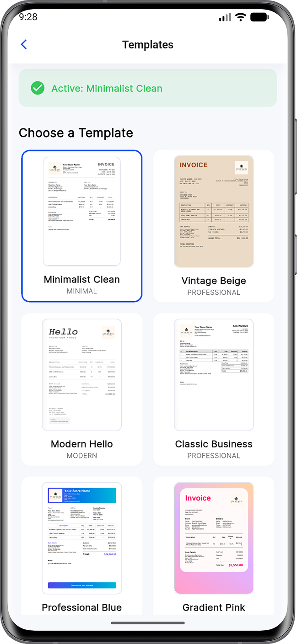This screenshot has width=297, height=644.
Task: Select the Professional Blue template name
Action: point(82,607)
